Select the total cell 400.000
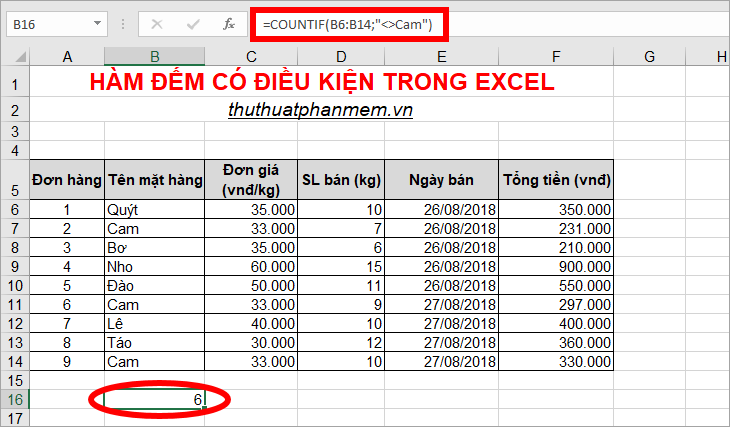Viewport: 730px width, 427px height. (x=556, y=323)
